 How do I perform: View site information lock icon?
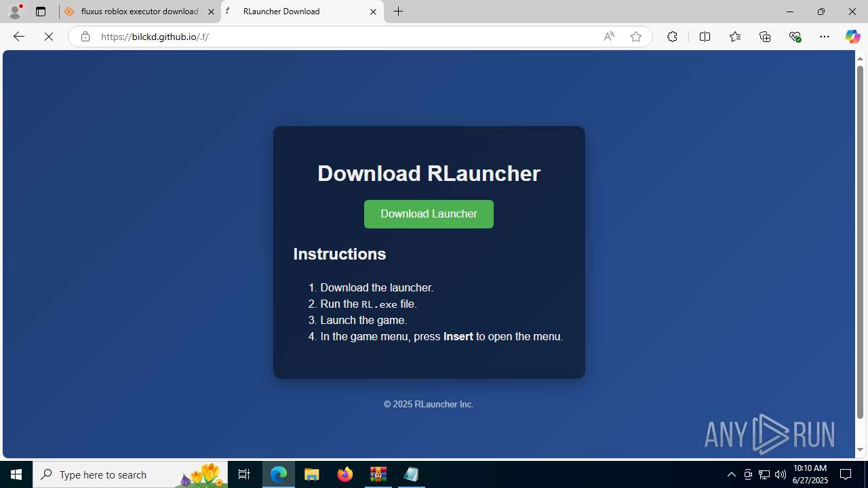[x=85, y=37]
